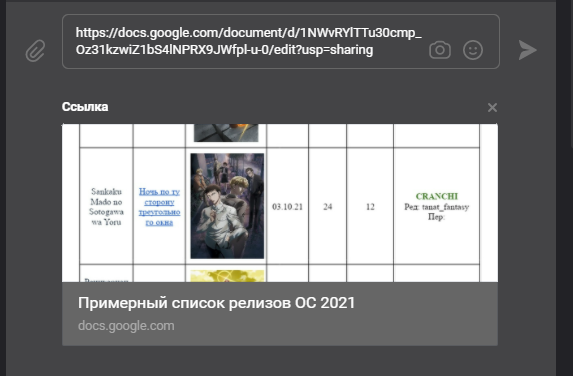Click the Ссылка heading label
This screenshot has width=573, height=376.
coord(85,107)
